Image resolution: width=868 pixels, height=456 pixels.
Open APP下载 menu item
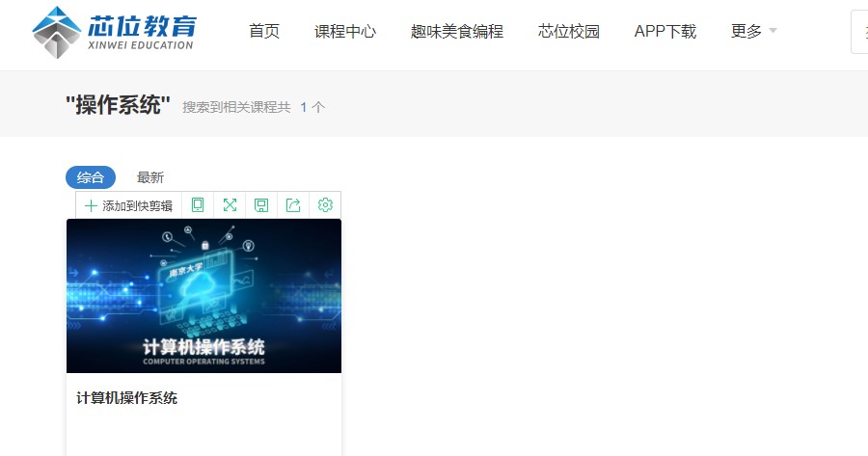(665, 31)
